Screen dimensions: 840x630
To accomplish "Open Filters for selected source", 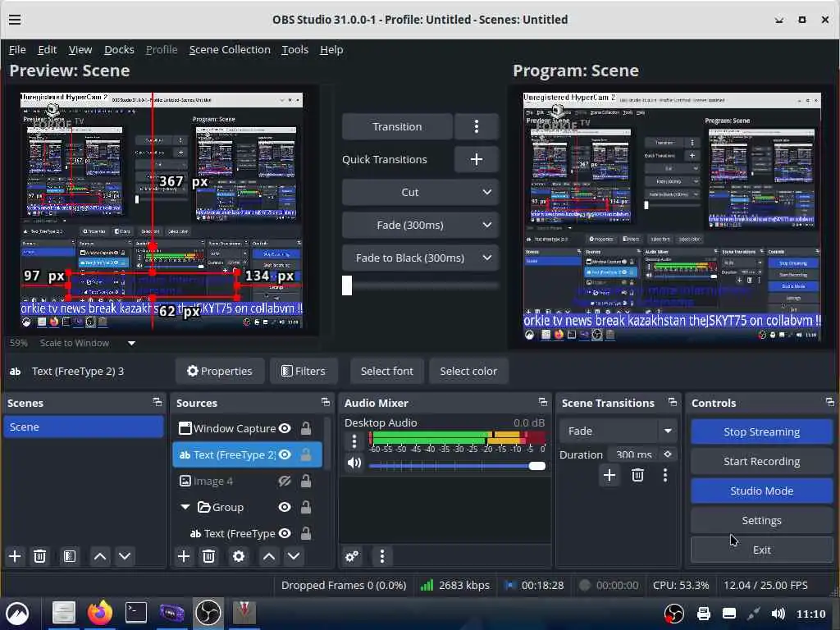I will click(304, 371).
